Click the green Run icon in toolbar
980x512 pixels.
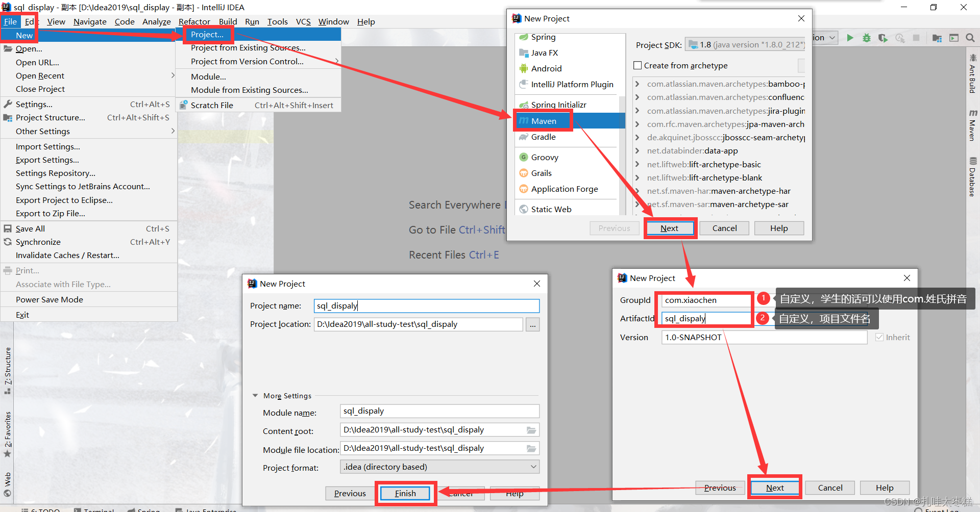point(850,38)
